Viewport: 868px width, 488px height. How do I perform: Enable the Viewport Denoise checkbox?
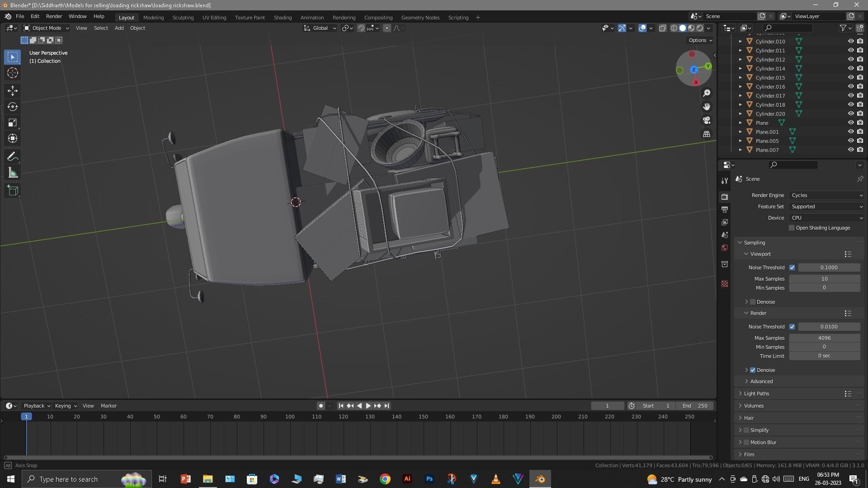pyautogui.click(x=753, y=302)
